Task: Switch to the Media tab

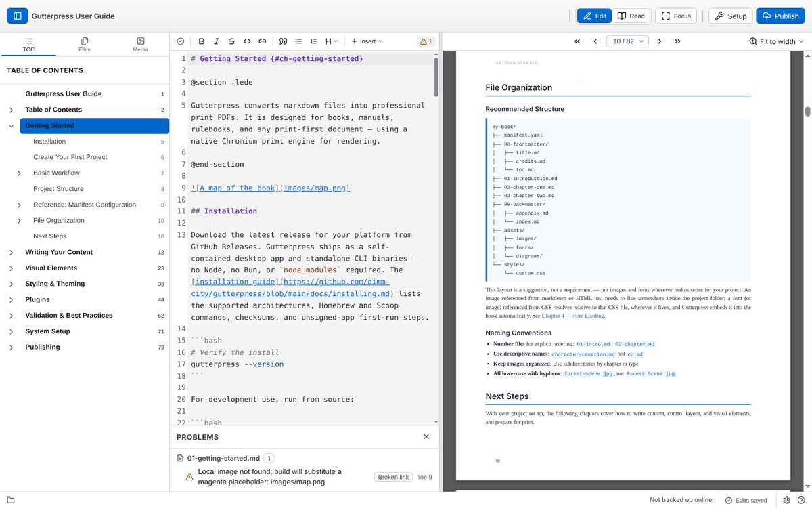Action: [x=141, y=45]
